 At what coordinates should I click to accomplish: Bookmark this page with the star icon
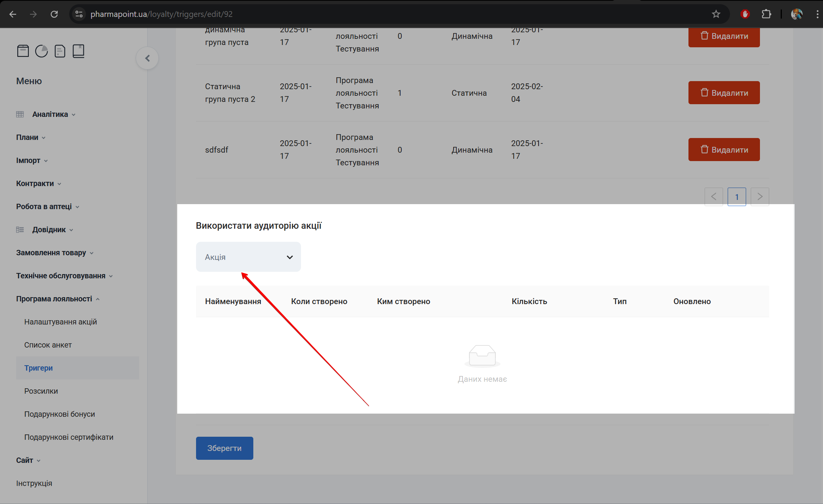pyautogui.click(x=716, y=14)
